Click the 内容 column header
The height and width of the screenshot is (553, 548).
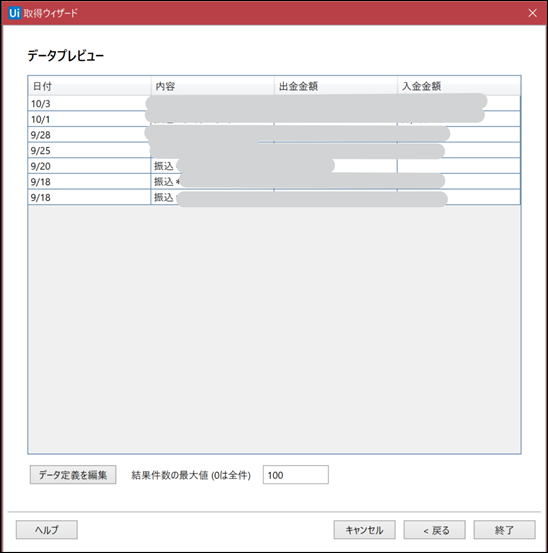[x=213, y=86]
